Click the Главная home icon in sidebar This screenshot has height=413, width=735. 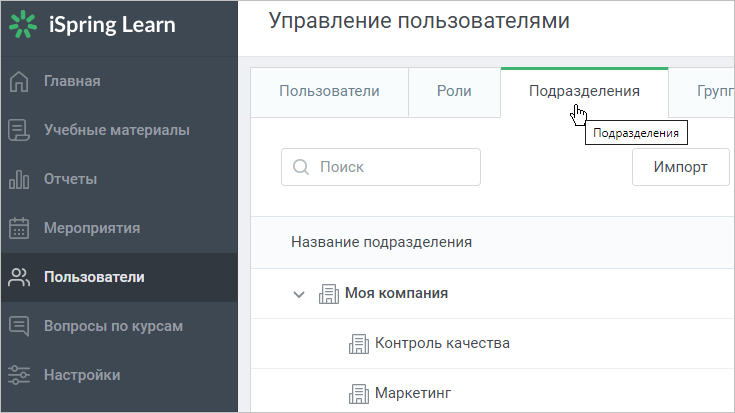pyautogui.click(x=19, y=81)
